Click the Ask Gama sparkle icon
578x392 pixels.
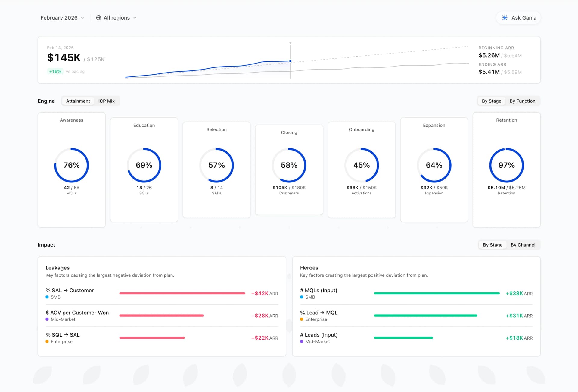pos(505,18)
